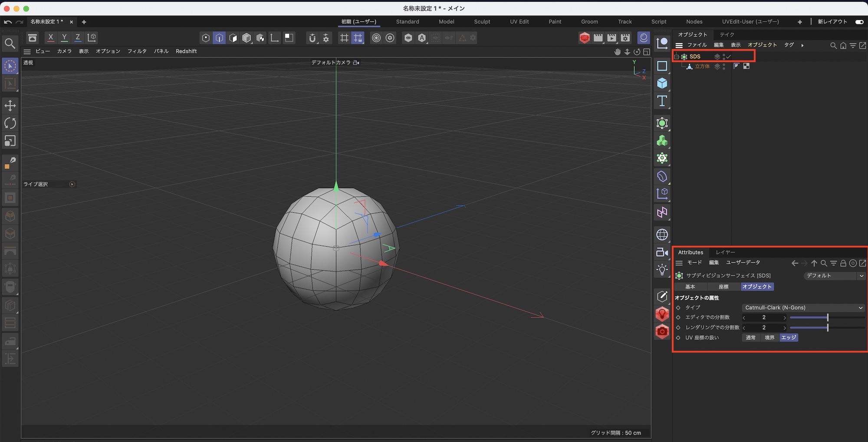This screenshot has height=442, width=868.
Task: Add a Light object
Action: point(662,270)
